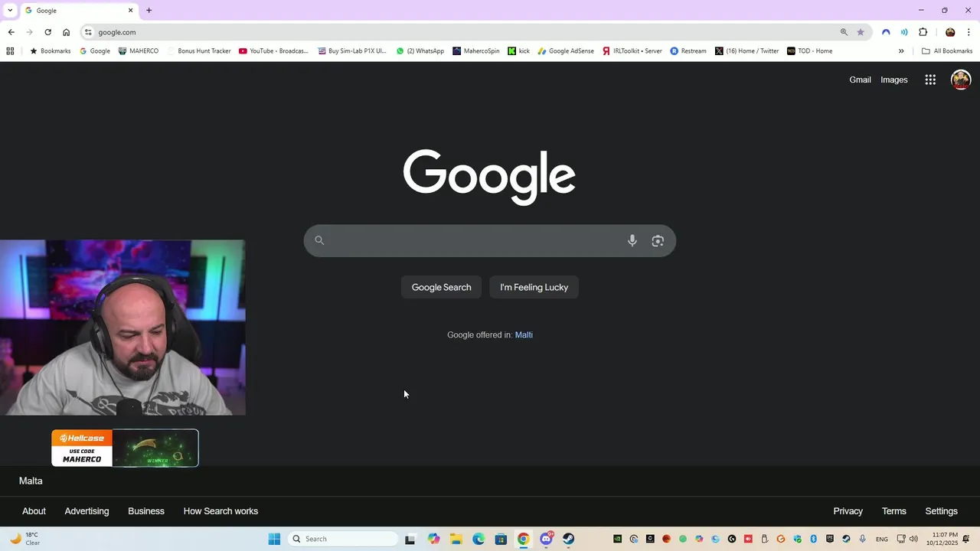Open the apps grid in bookmarks bar
The image size is (980, 551).
click(10, 51)
